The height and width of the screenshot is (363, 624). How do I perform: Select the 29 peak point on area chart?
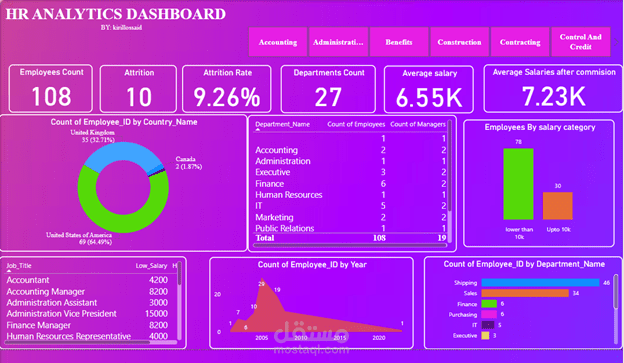coord(261,283)
